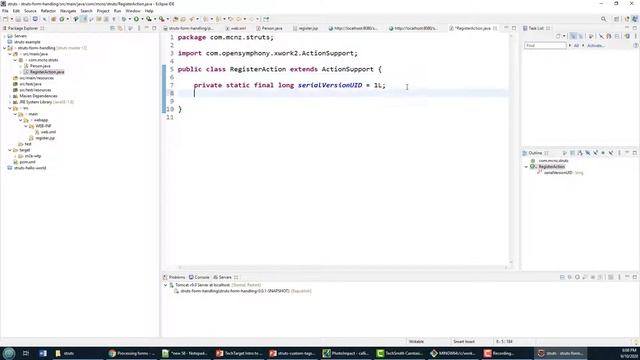Click Collapse All in Package Explorer
This screenshot has width=640, height=360.
click(113, 28)
